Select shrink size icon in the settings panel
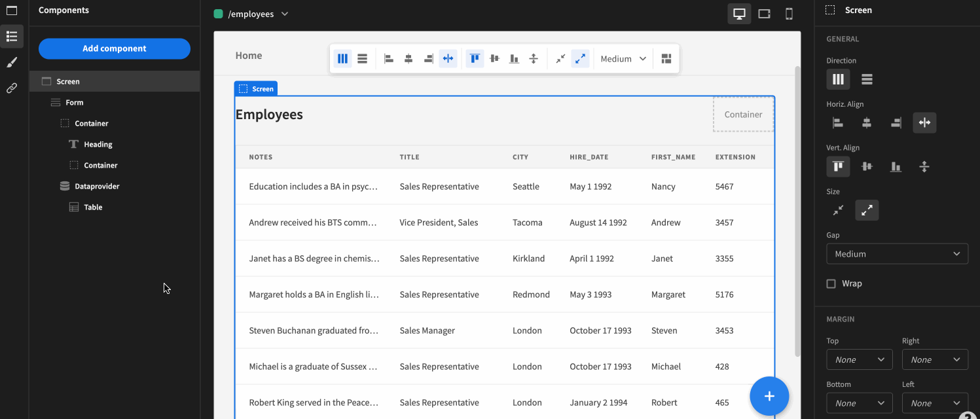980x419 pixels. tap(838, 210)
